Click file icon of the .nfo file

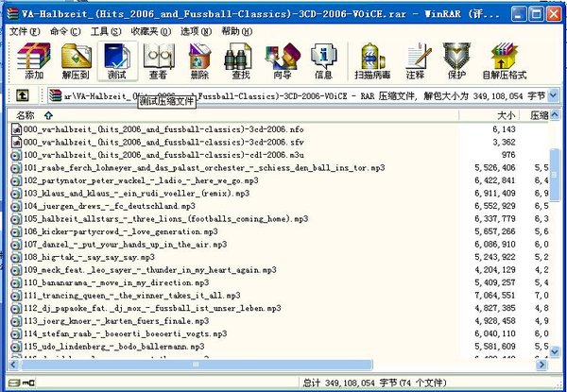(16, 129)
